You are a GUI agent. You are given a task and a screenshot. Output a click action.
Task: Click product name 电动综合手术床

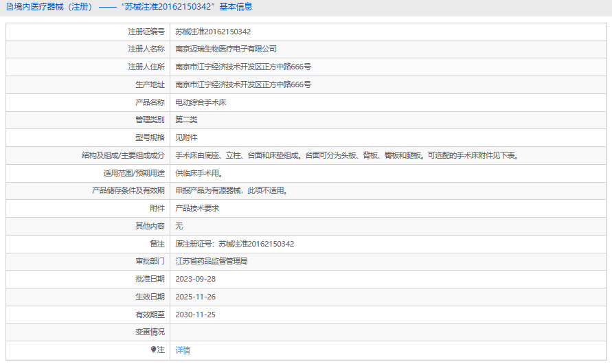pos(201,102)
